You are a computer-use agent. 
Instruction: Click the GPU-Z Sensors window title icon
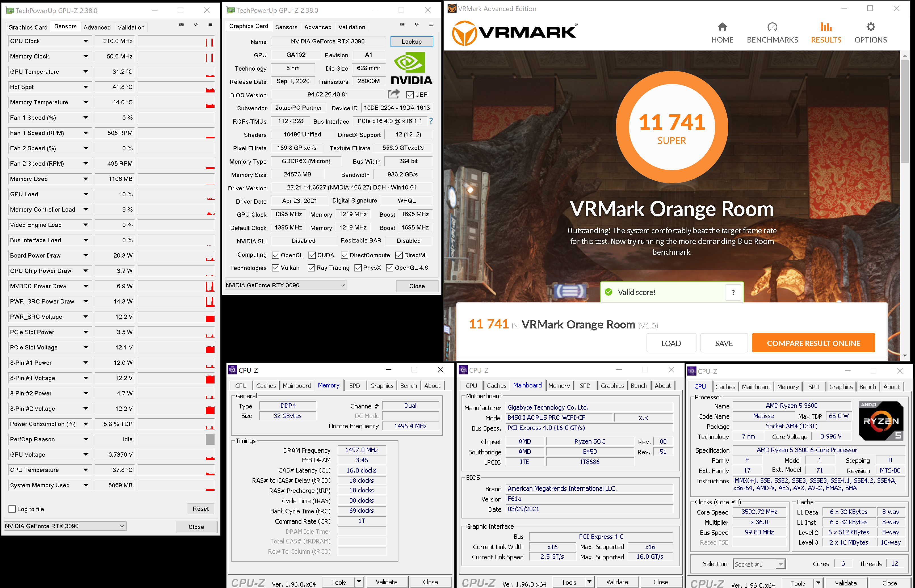[10, 11]
